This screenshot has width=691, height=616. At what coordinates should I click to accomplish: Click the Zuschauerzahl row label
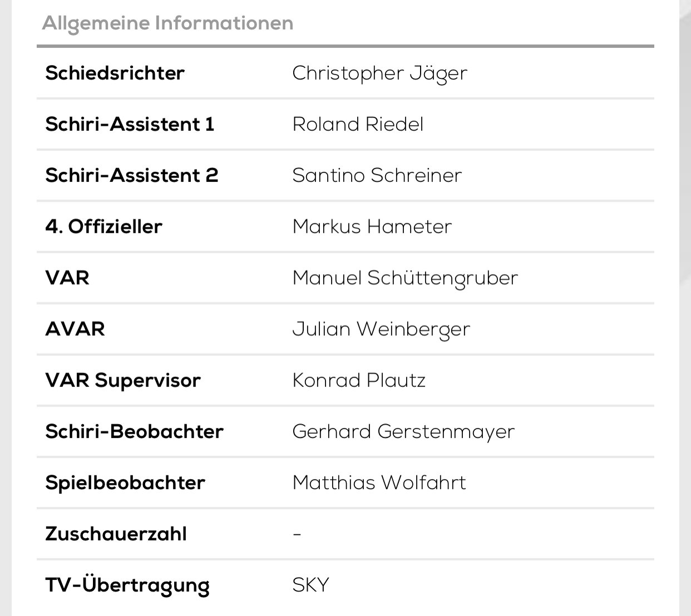pos(116,534)
